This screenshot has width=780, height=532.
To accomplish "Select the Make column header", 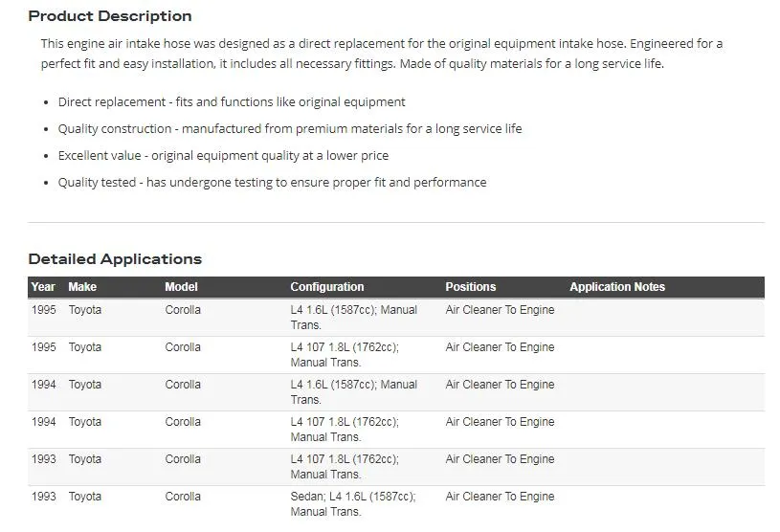I will 82,287.
